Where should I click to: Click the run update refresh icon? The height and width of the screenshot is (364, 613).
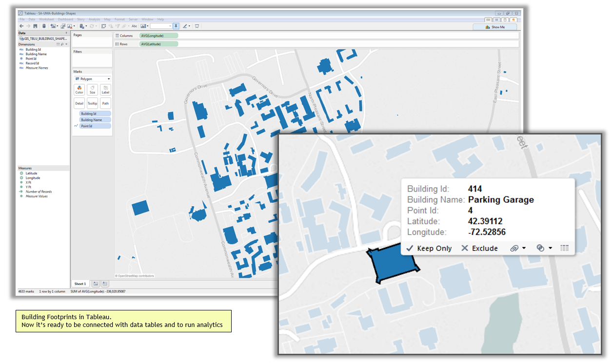92,26
